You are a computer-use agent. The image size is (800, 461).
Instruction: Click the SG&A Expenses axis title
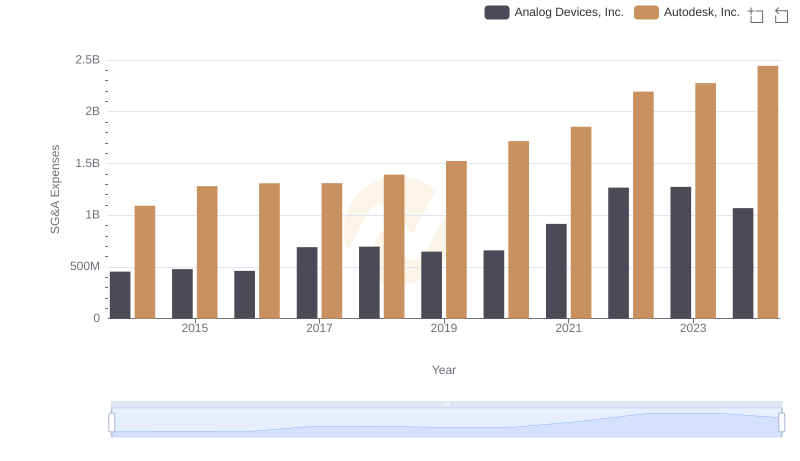55,189
